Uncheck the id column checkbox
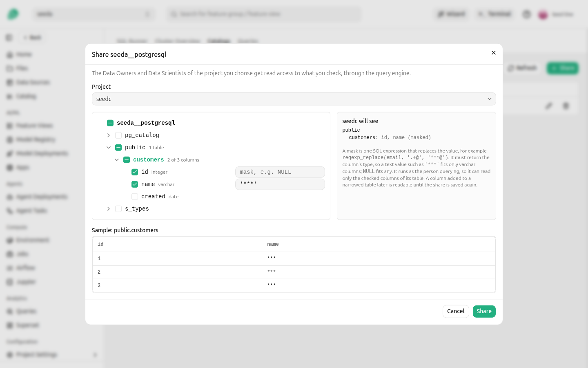The width and height of the screenshot is (588, 368). pyautogui.click(x=135, y=172)
